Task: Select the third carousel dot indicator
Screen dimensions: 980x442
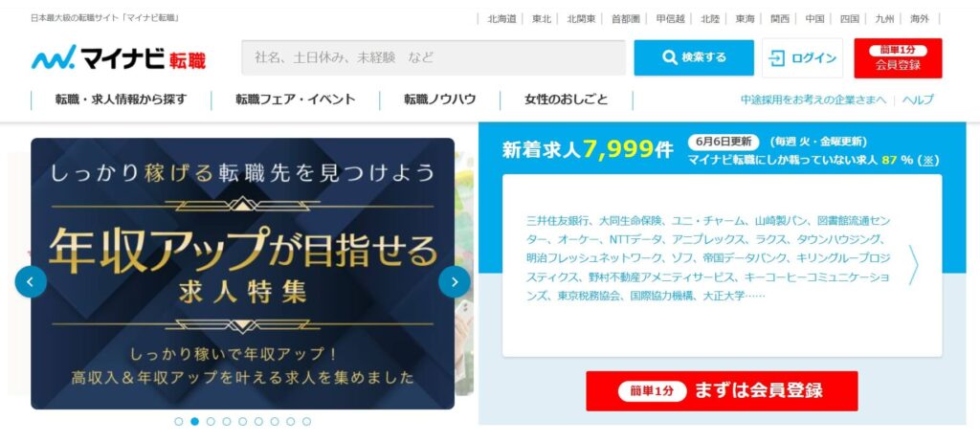Action: [x=211, y=421]
